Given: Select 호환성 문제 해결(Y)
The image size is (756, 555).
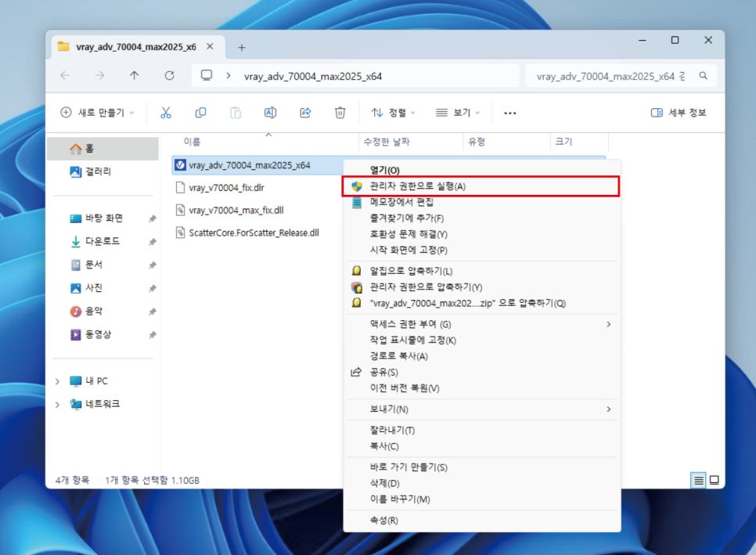Looking at the screenshot, I should point(481,234).
